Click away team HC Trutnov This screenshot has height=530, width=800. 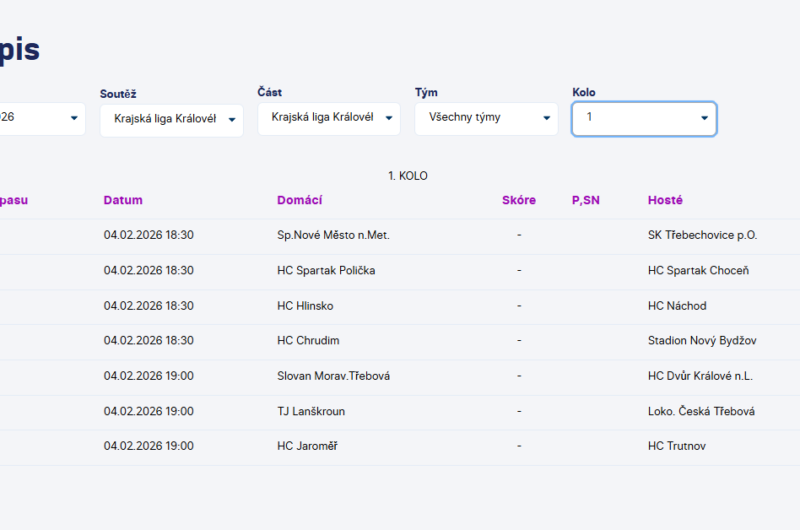point(676,446)
